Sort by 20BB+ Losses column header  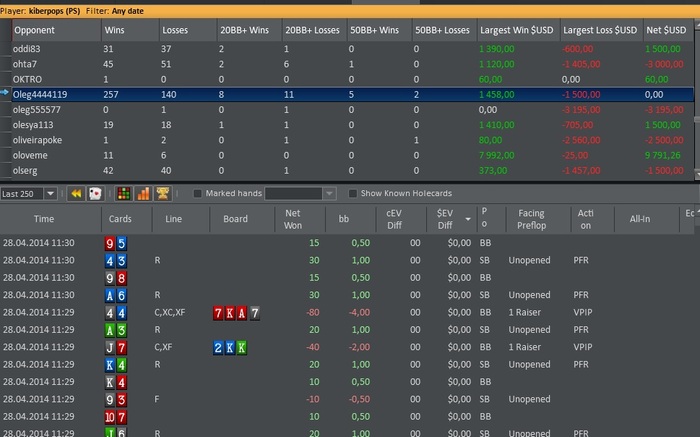[315, 30]
